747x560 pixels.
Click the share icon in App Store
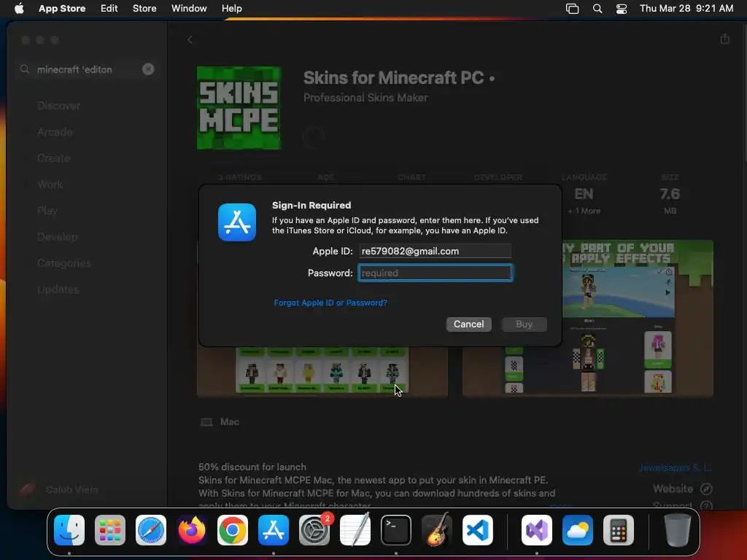pos(724,39)
